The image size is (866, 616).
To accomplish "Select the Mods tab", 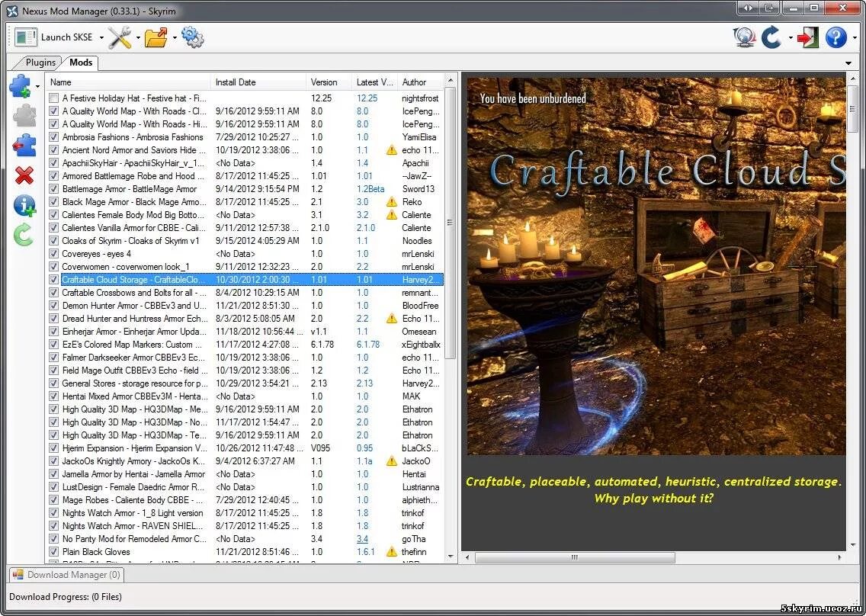I will [x=81, y=63].
